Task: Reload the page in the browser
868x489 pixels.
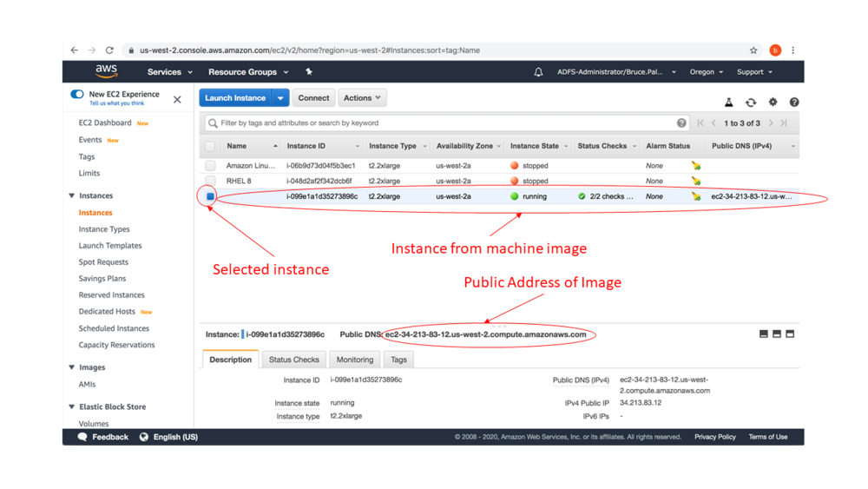Action: (109, 50)
